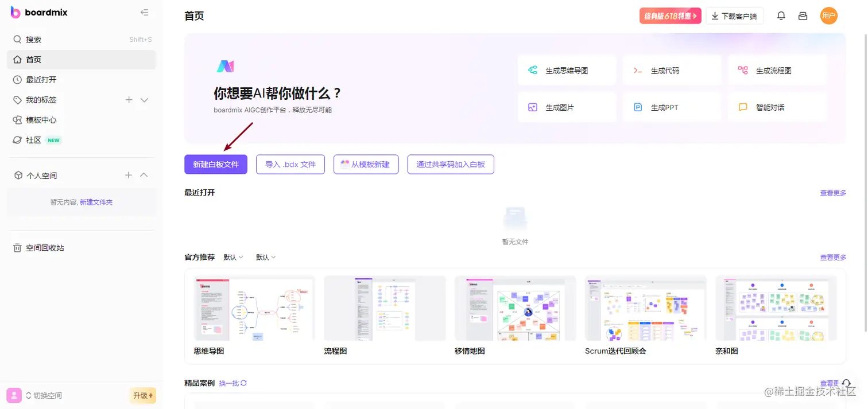
Task: Click 从模板新建 button
Action: coord(366,164)
